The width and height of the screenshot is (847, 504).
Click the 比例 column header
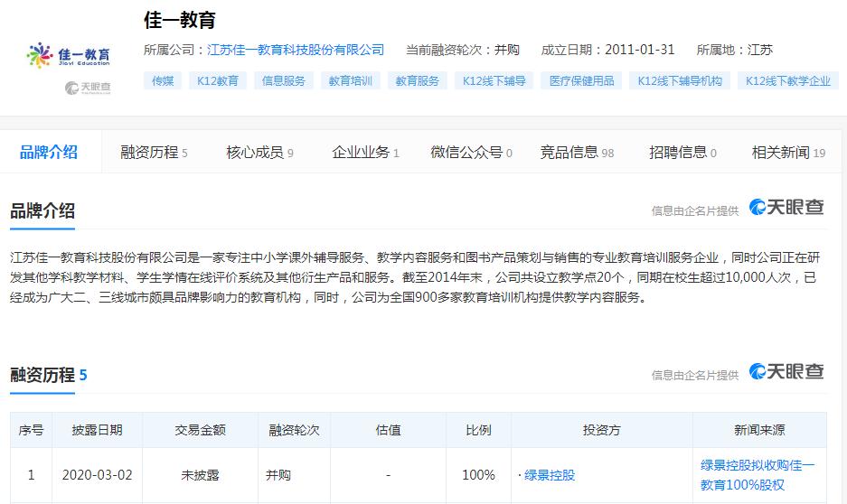coord(478,430)
